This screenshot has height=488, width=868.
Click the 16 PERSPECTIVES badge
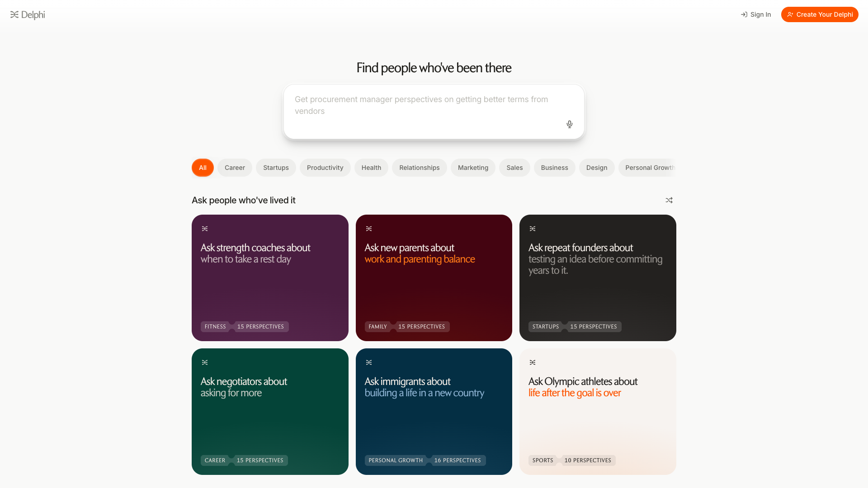pyautogui.click(x=458, y=460)
